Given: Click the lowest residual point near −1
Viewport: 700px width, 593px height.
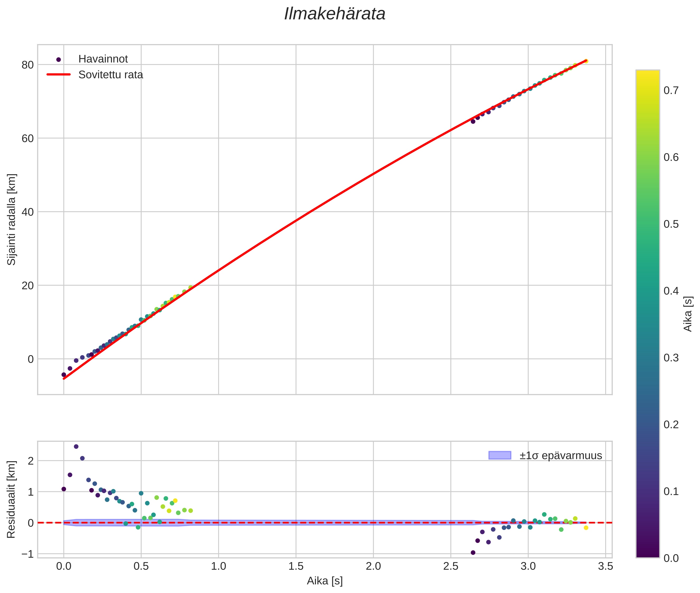Looking at the screenshot, I should point(473,552).
